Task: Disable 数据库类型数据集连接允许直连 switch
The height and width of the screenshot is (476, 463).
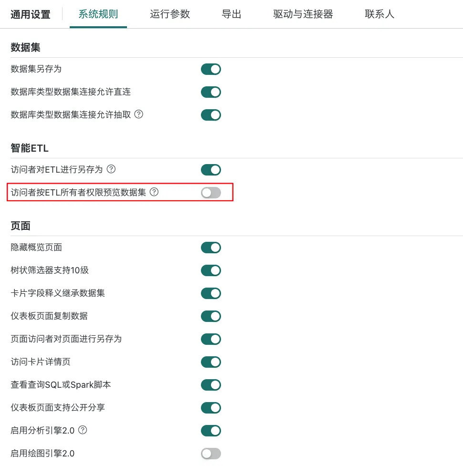Action: (x=210, y=92)
